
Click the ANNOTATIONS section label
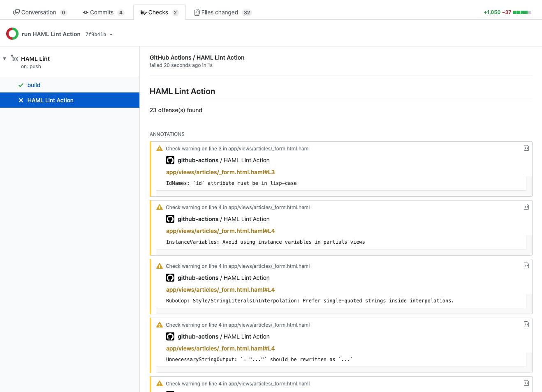click(x=167, y=134)
